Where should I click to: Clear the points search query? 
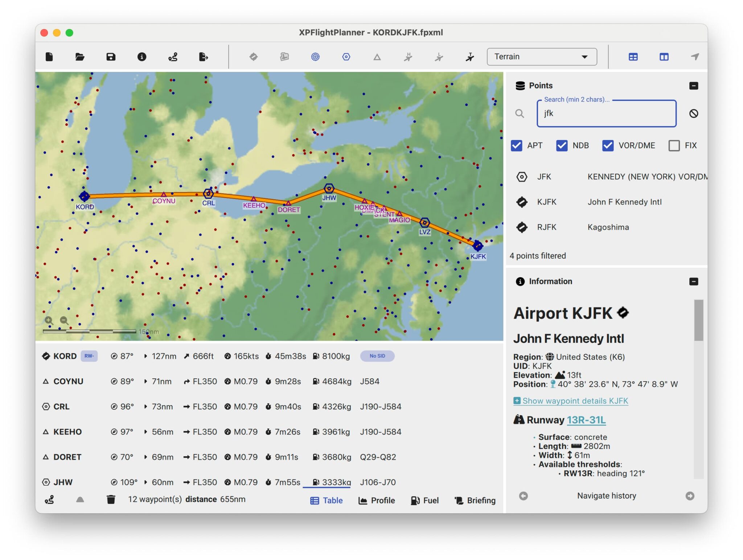point(694,114)
